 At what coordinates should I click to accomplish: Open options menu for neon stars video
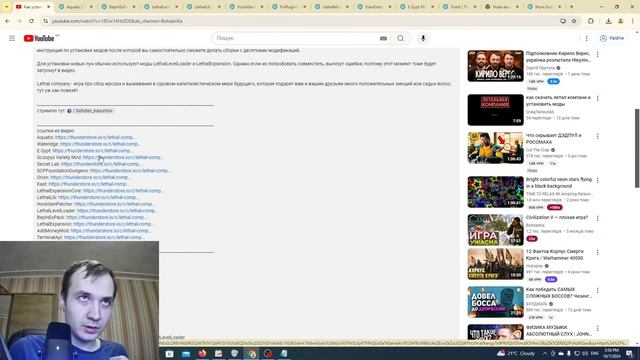tap(598, 180)
